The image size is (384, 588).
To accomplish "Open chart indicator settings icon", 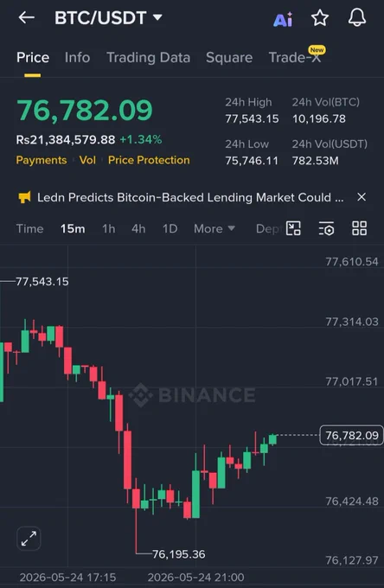I will [326, 228].
